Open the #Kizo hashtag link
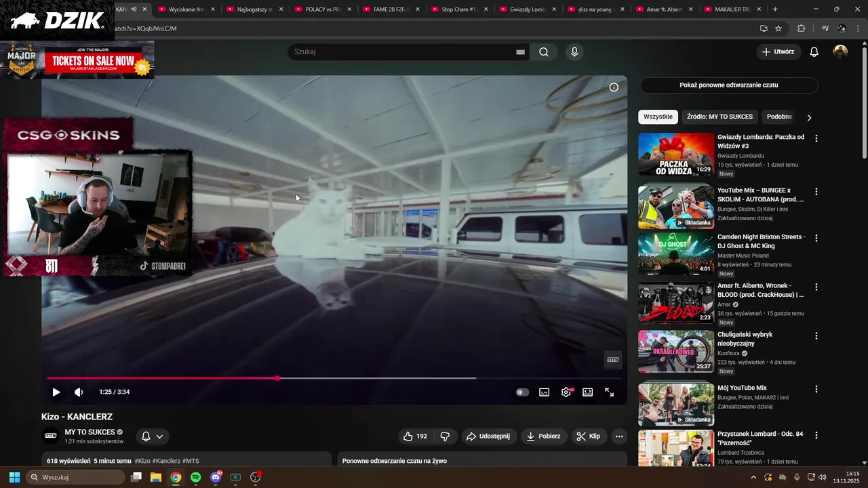 (142, 461)
